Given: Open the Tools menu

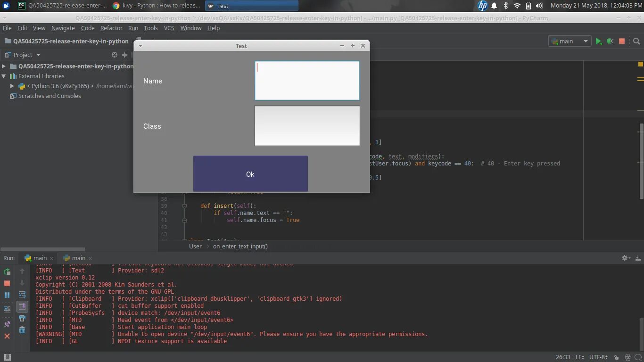Looking at the screenshot, I should tap(151, 28).
